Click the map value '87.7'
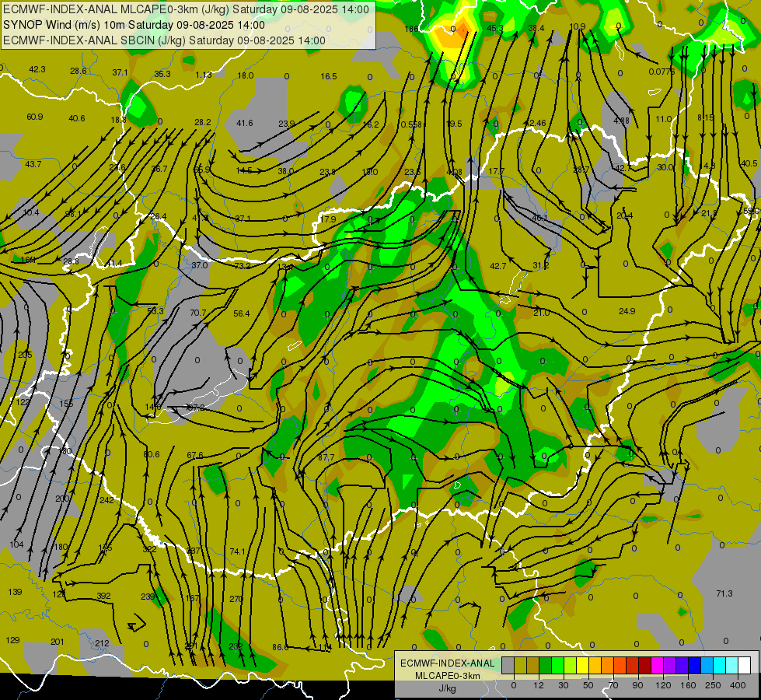This screenshot has height=700, width=761. (x=326, y=457)
